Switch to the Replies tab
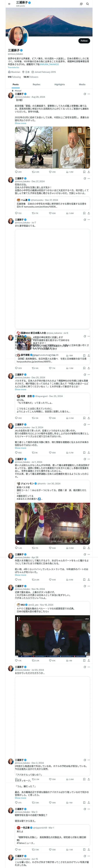This screenshot has width=98, height=868. point(36,85)
